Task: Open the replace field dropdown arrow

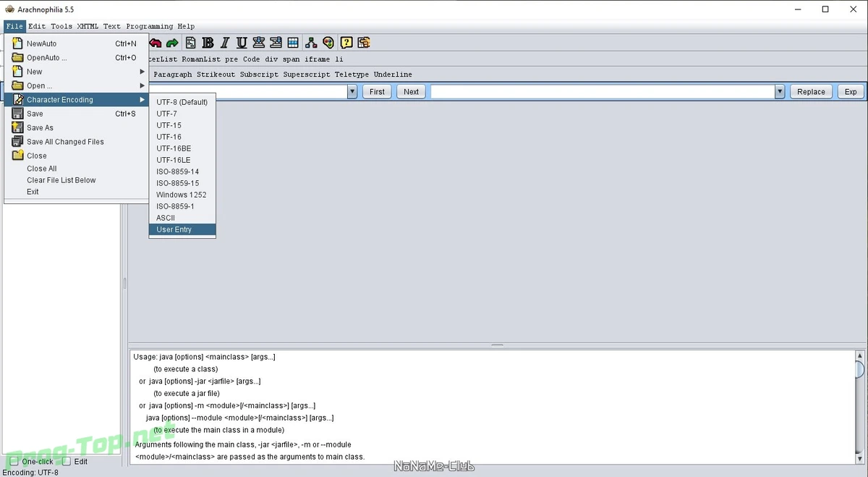Action: (x=780, y=92)
